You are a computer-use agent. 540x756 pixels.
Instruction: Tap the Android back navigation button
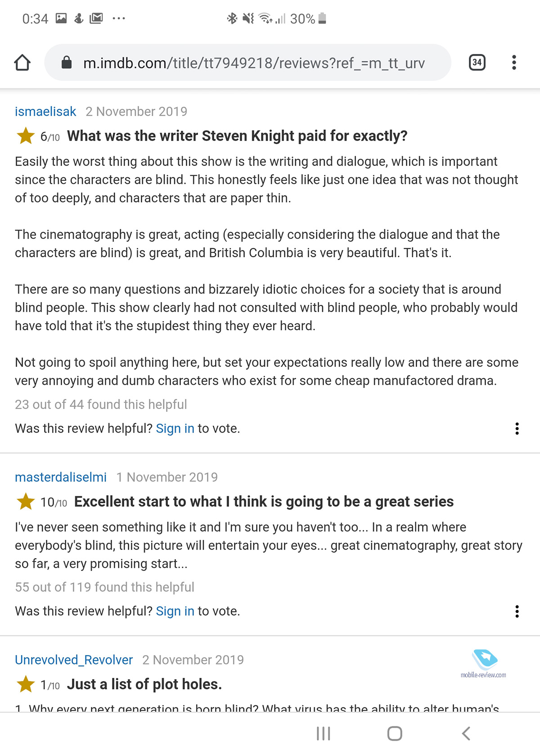(466, 734)
